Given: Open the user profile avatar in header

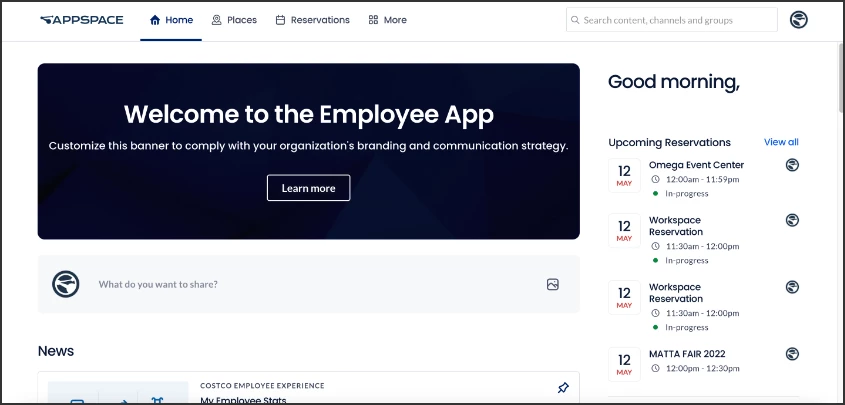Looking at the screenshot, I should tap(799, 20).
